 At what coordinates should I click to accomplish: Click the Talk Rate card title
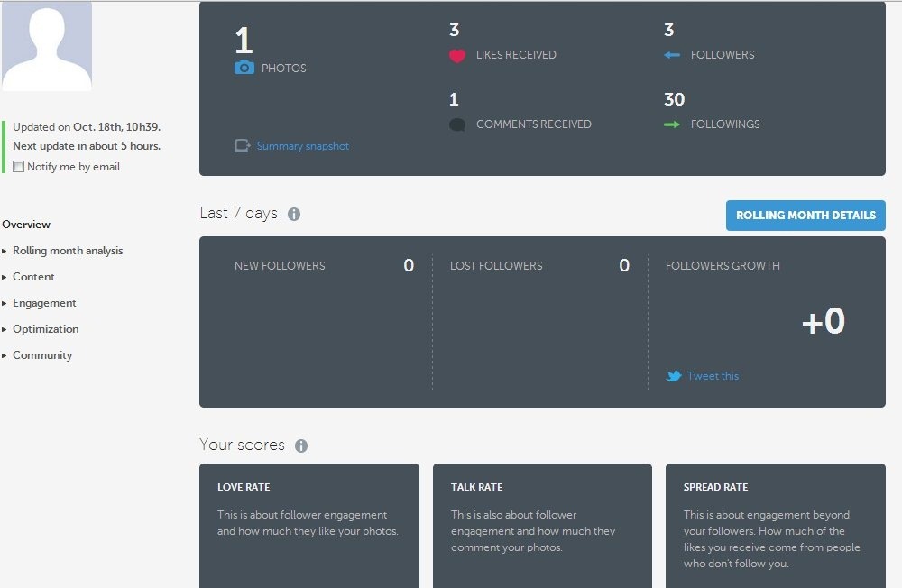476,487
